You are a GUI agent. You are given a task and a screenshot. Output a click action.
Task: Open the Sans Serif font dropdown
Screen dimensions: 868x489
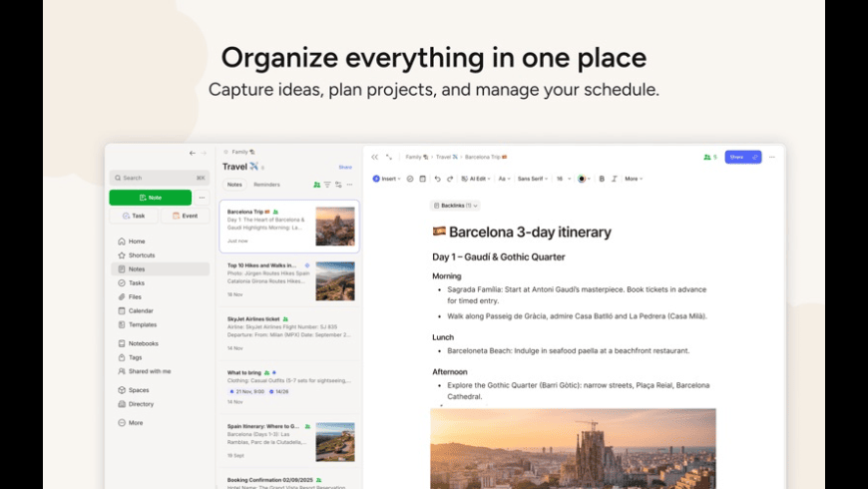[533, 179]
